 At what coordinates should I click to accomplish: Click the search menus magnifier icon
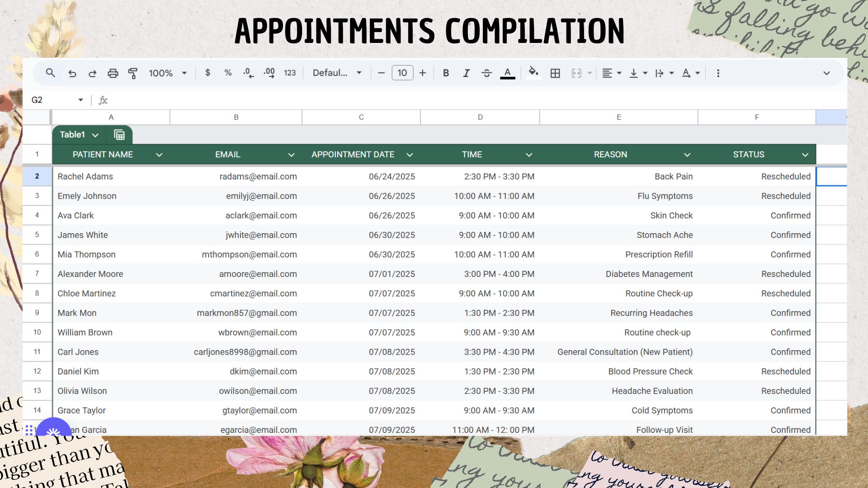[50, 73]
